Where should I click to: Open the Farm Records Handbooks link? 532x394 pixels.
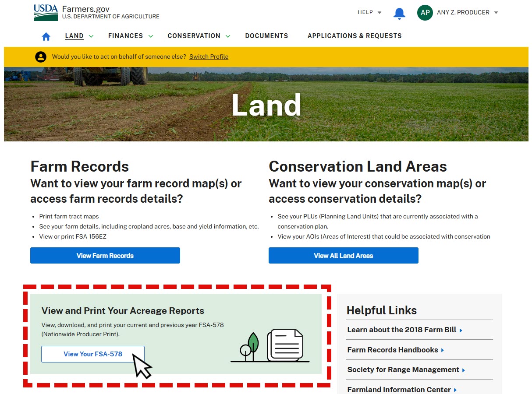click(x=393, y=350)
